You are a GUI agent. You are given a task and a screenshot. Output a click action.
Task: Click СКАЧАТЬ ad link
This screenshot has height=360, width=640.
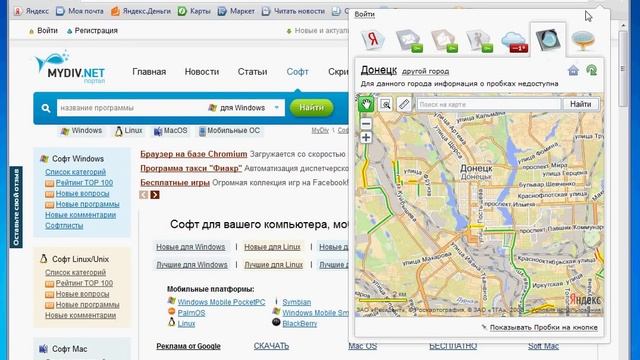click(271, 346)
